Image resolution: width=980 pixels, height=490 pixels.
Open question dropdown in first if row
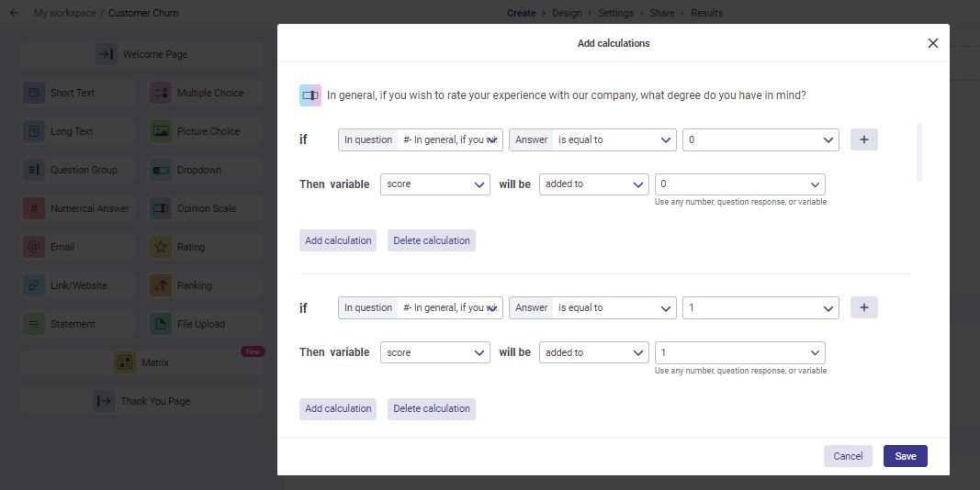tap(421, 139)
